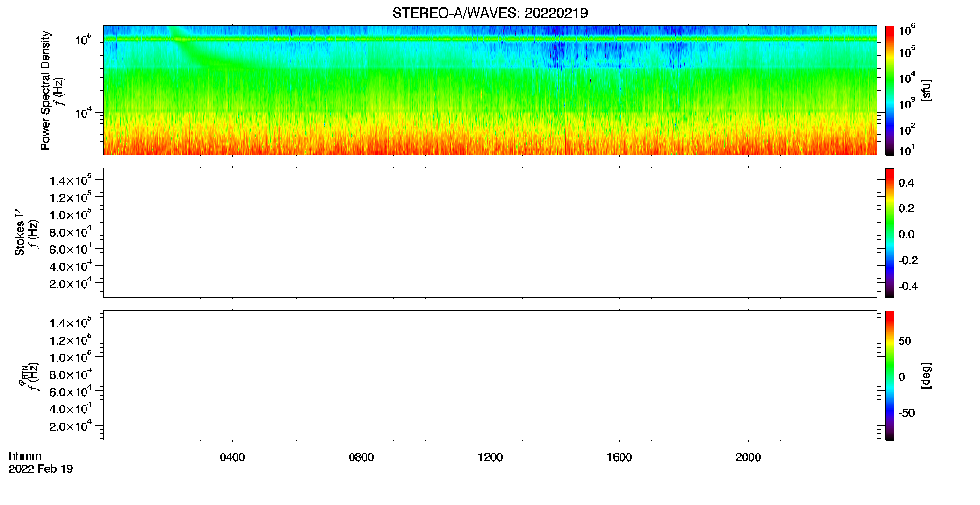
Task: Click the 2.0×10⁴ tick in phi RTN panel
Action: 71,426
